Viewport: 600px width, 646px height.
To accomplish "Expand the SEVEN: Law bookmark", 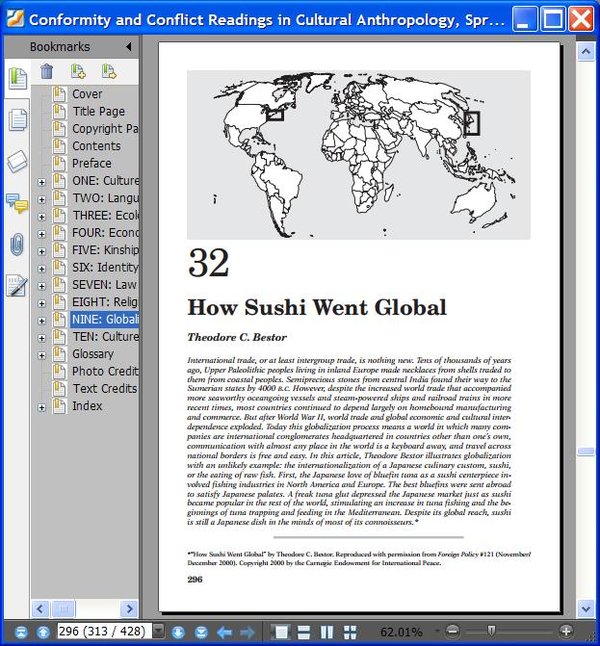I will click(x=42, y=286).
